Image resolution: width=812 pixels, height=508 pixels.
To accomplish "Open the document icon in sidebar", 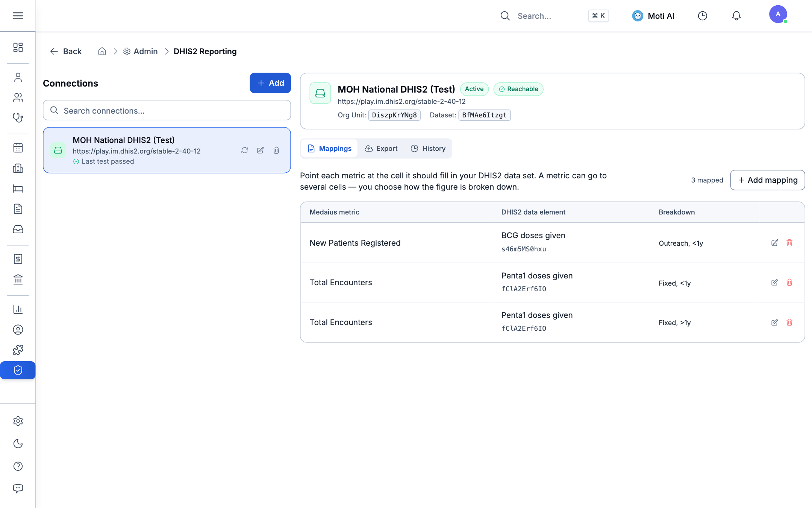I will 18,209.
